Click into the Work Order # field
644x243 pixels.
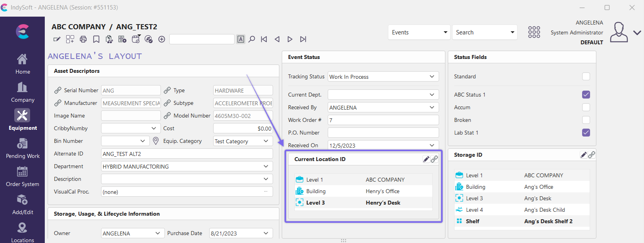(383, 120)
